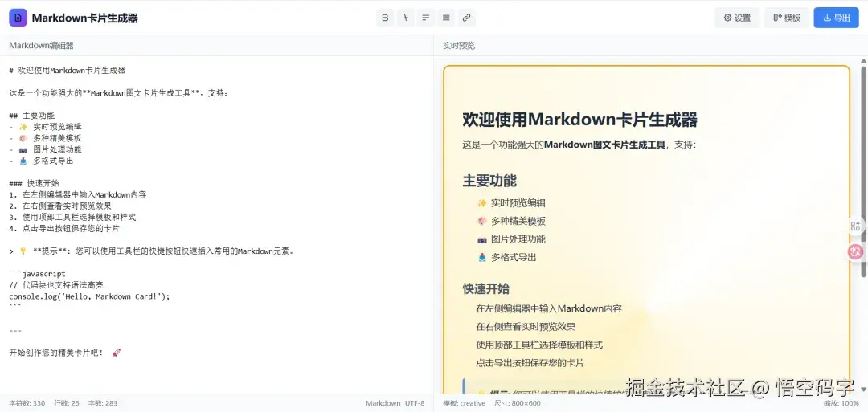Image resolution: width=868 pixels, height=412 pixels.
Task: Click status bar '模板: creative'
Action: [x=464, y=403]
